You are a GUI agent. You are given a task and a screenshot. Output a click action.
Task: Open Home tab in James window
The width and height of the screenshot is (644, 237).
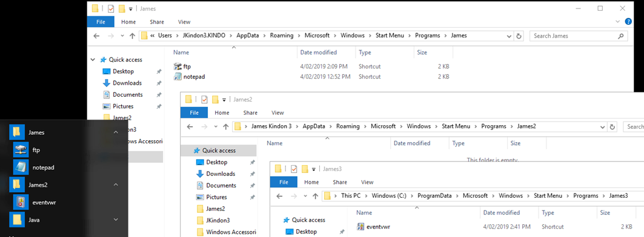pos(128,22)
